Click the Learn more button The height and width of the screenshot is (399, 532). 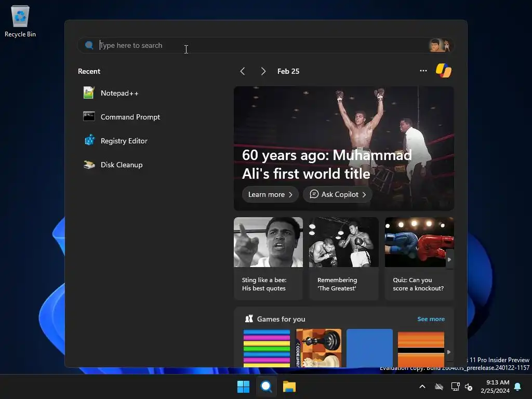(x=270, y=194)
